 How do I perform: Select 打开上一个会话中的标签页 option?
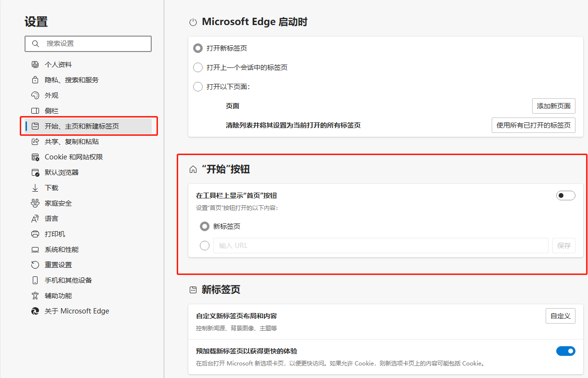pos(198,67)
